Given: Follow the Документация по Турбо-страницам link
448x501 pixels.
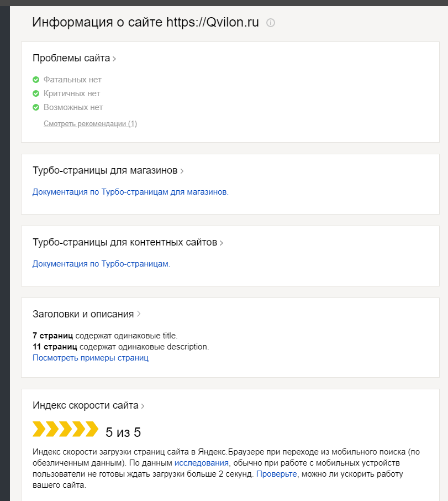Looking at the screenshot, I should tap(101, 264).
